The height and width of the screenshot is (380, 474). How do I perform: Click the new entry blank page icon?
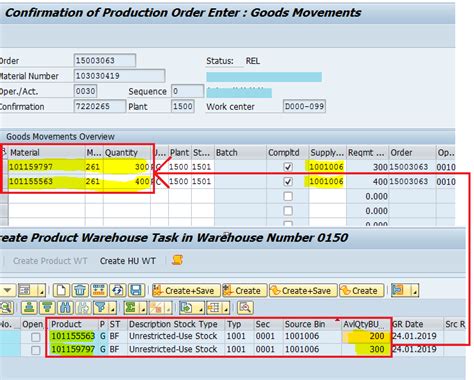point(61,290)
